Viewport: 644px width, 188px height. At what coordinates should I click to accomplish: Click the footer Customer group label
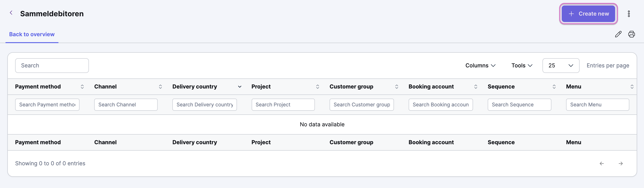(x=351, y=143)
